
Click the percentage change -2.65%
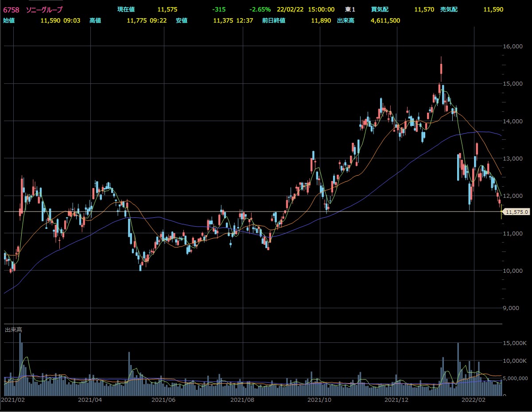(x=260, y=9)
